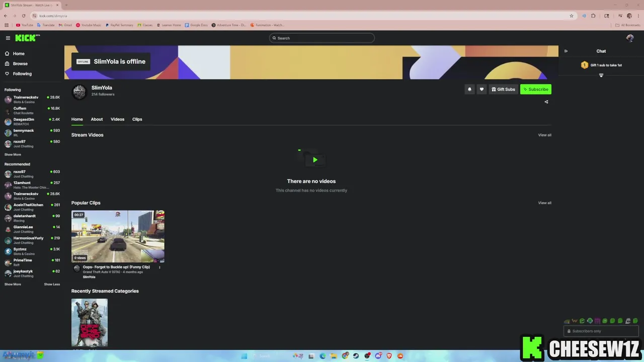Open Trainwreckstv in the Following list
This screenshot has height=362, width=644.
click(x=32, y=99)
